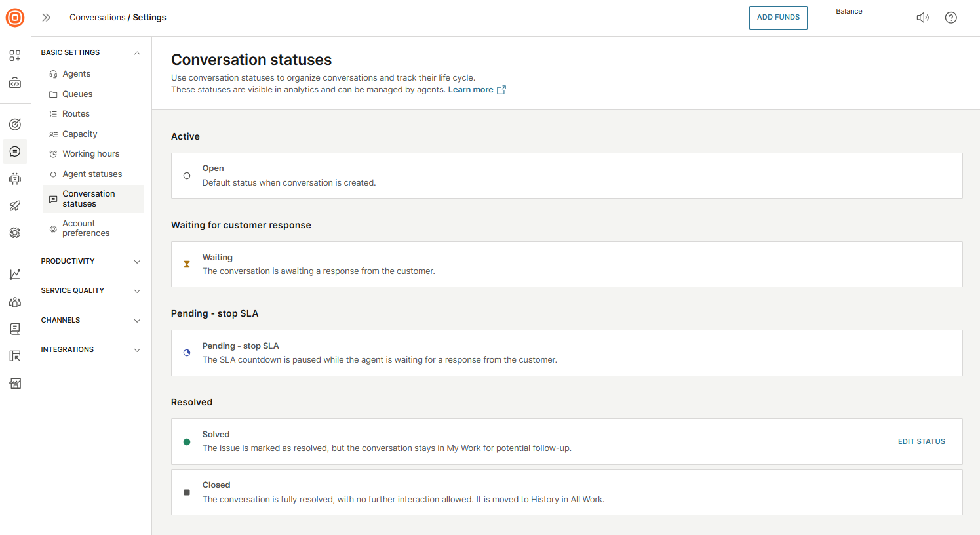Open help via the question mark icon

click(951, 18)
